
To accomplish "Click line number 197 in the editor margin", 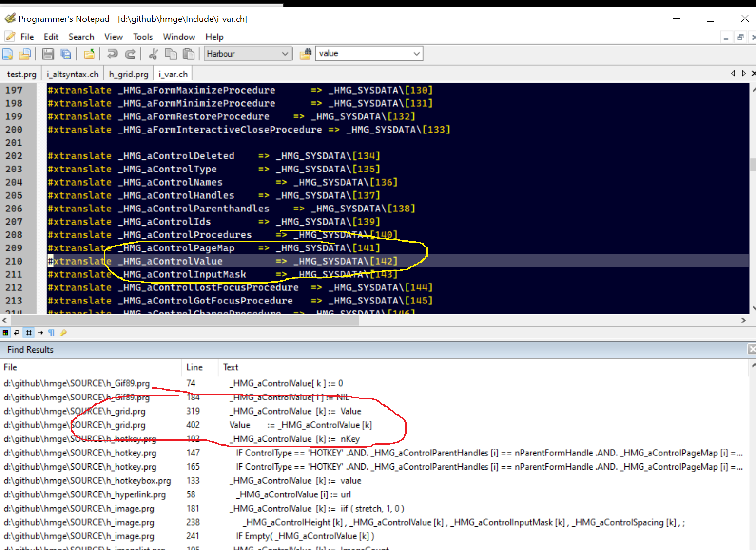I will click(x=14, y=90).
